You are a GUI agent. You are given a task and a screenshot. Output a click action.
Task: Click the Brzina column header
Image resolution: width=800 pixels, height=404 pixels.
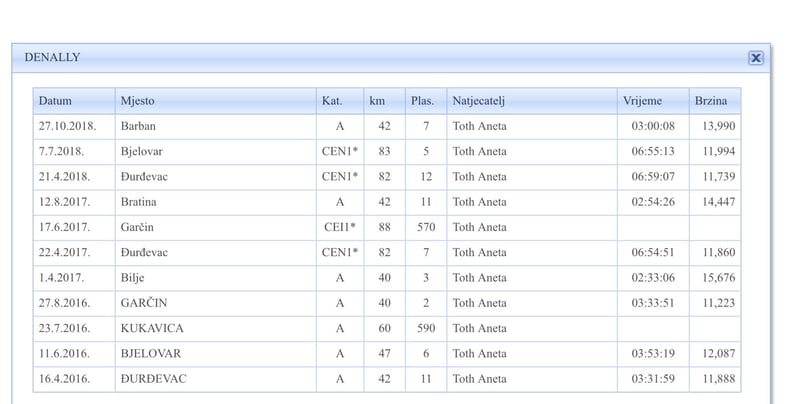[x=711, y=101]
